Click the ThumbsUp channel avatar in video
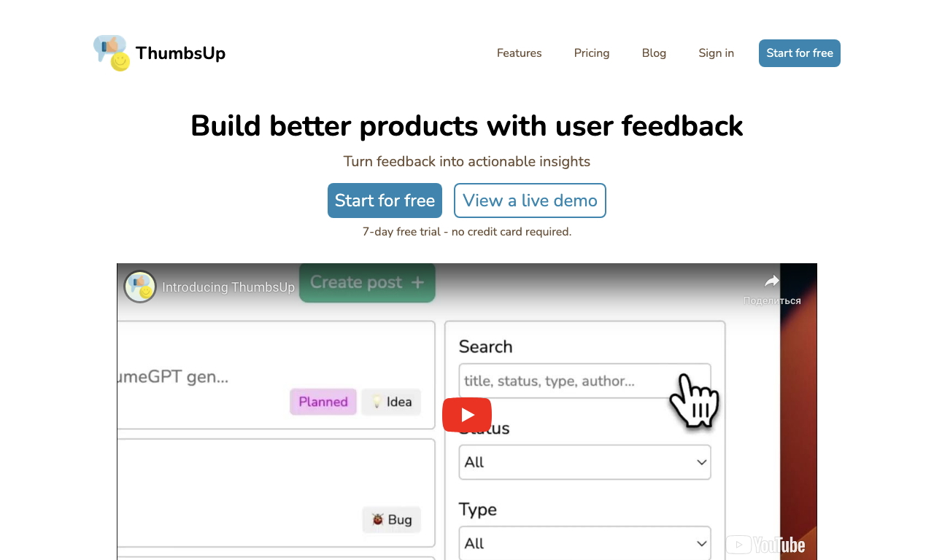 click(140, 287)
